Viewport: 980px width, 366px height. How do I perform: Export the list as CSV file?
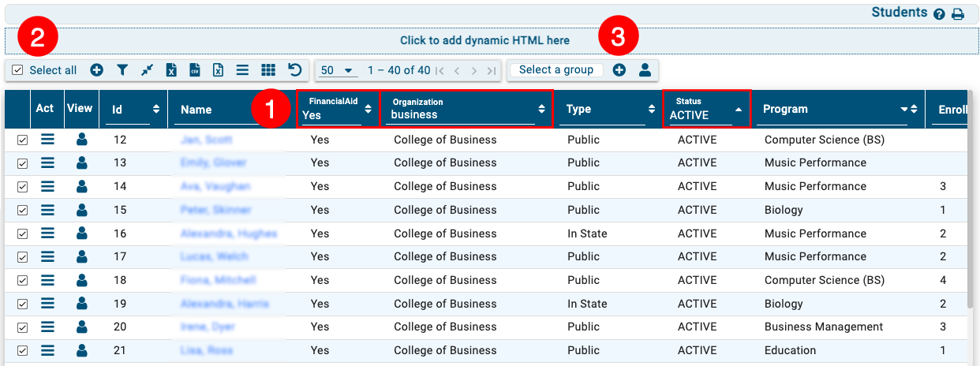click(x=194, y=70)
